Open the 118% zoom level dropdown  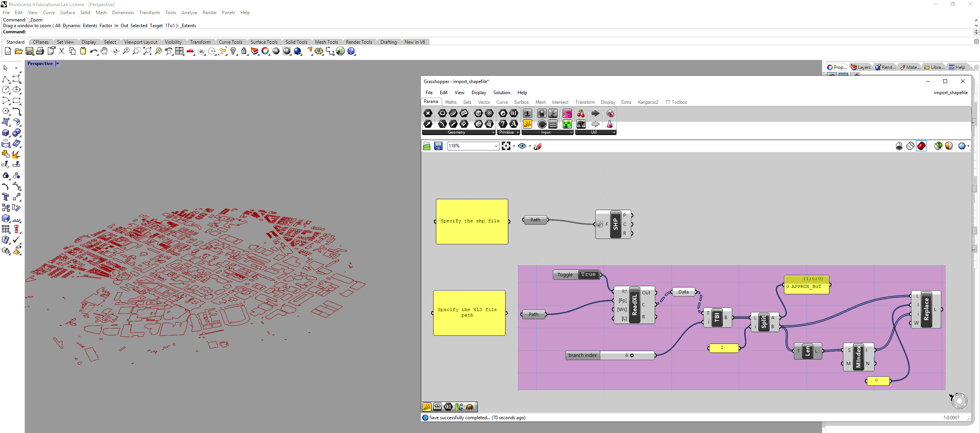(x=496, y=146)
